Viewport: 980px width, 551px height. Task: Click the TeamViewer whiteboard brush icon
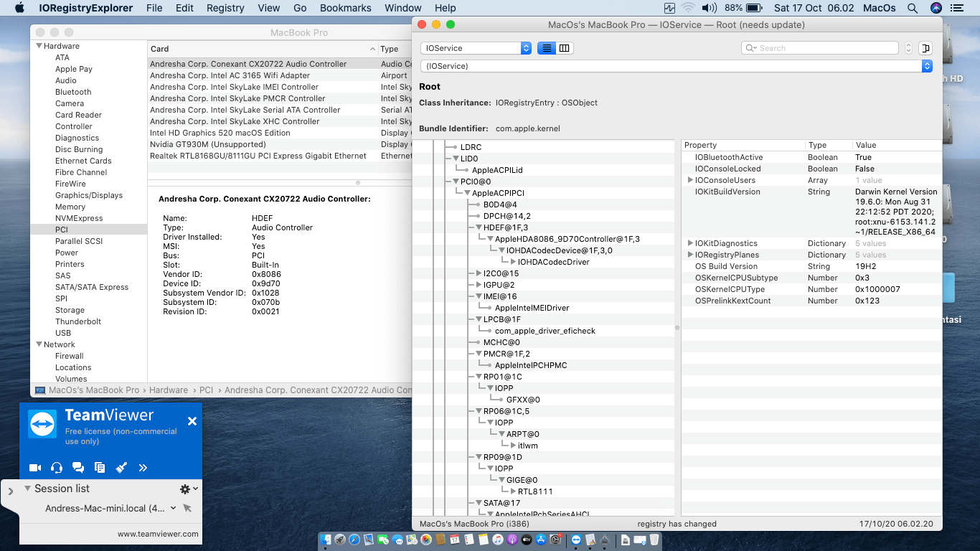[121, 468]
